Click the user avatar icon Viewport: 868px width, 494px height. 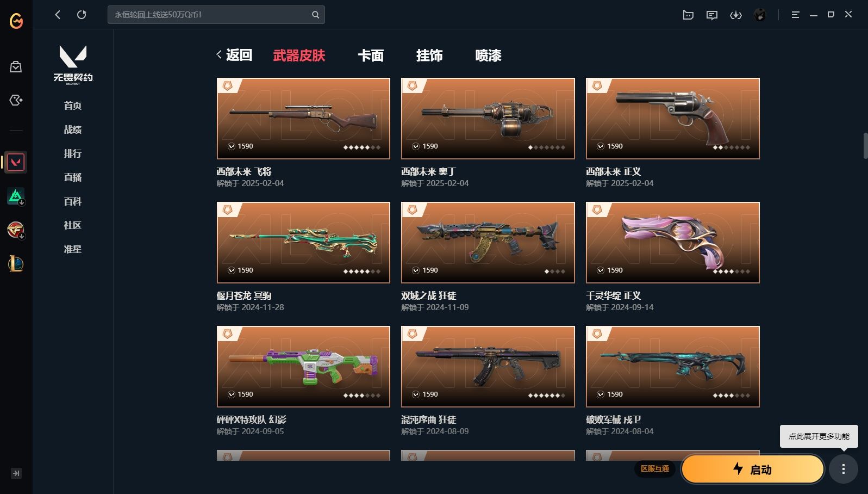click(x=760, y=15)
